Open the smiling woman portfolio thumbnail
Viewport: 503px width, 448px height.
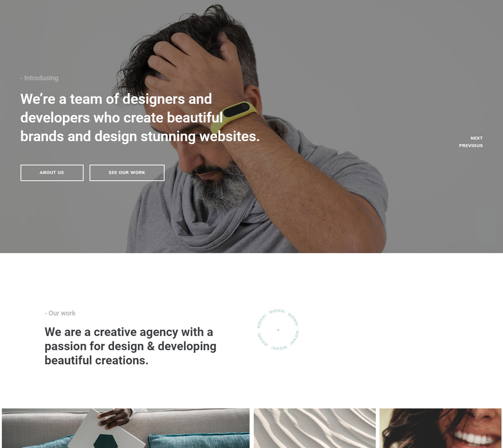pyautogui.click(x=440, y=428)
